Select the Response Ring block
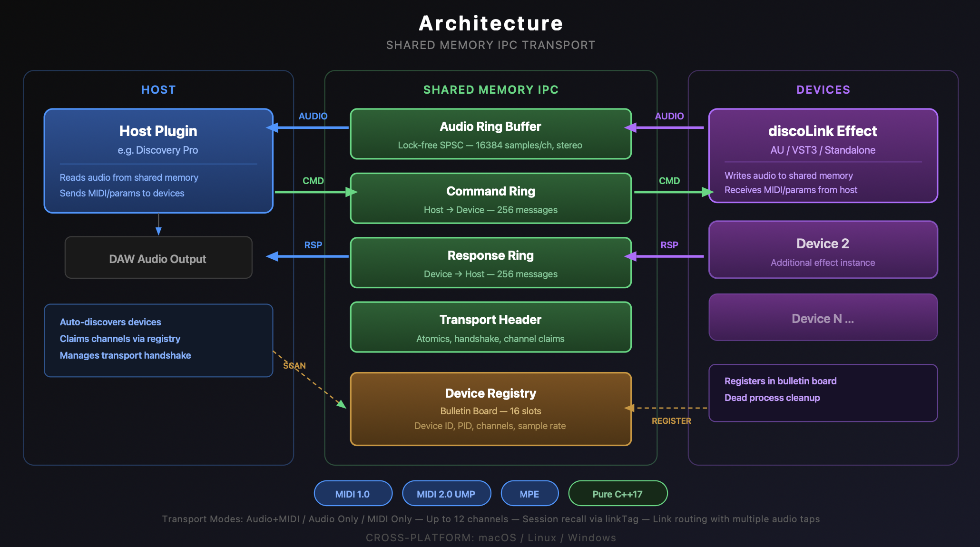980x547 pixels. coord(490,263)
